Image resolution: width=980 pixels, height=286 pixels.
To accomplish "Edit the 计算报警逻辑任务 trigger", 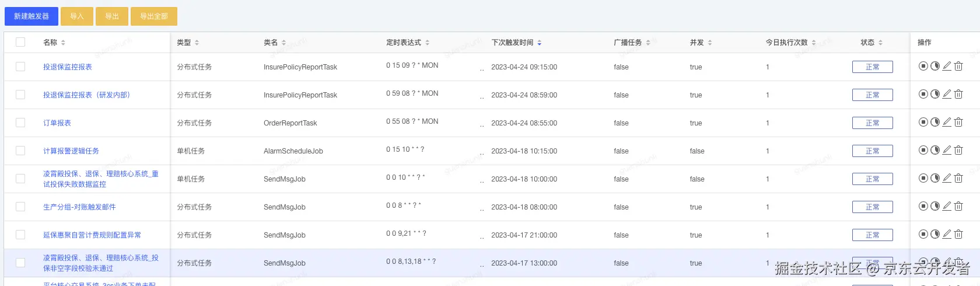I will 947,150.
